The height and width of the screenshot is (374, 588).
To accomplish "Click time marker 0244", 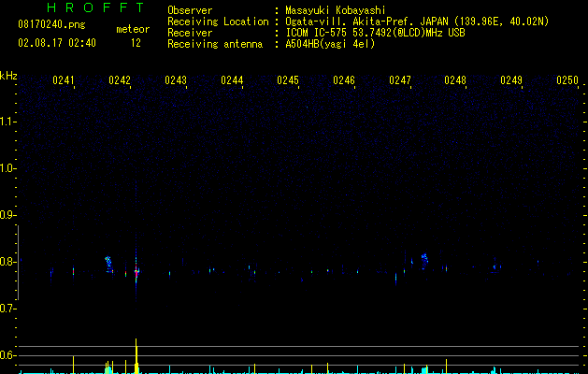I will click(x=232, y=80).
